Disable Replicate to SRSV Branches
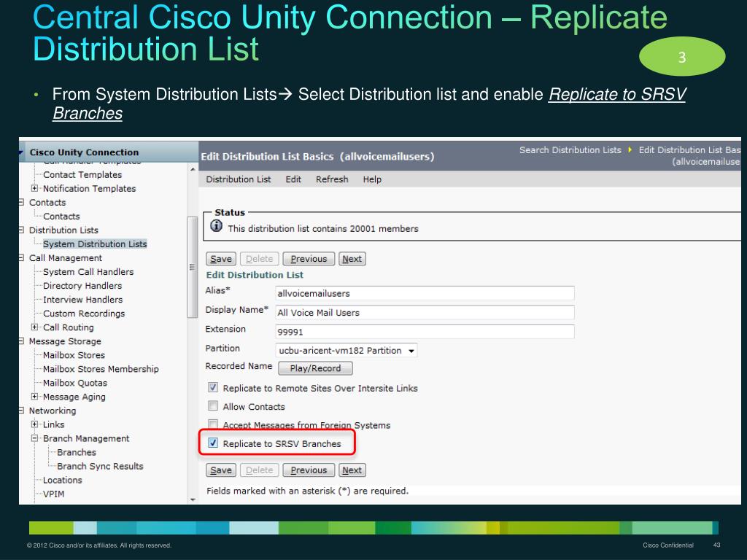Viewport: 747px width, 560px height. tap(213, 443)
